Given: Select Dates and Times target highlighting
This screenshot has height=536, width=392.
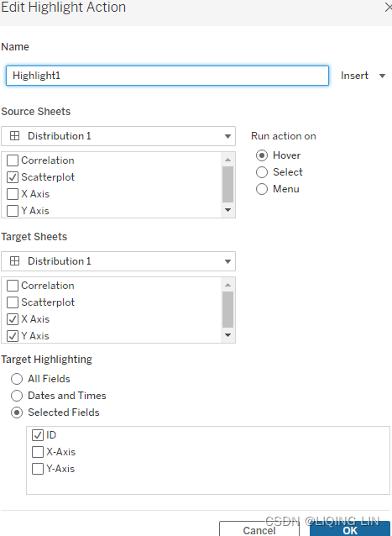Looking at the screenshot, I should click(x=17, y=396).
